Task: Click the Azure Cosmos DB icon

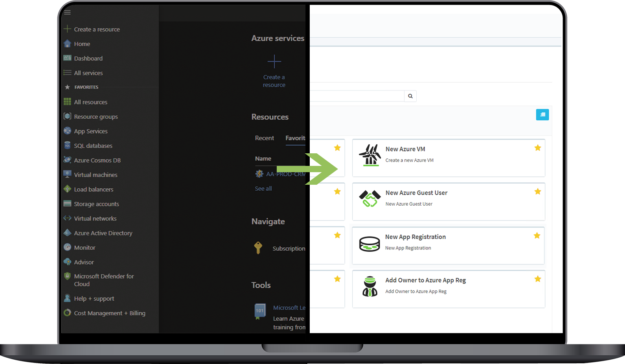Action: click(68, 160)
